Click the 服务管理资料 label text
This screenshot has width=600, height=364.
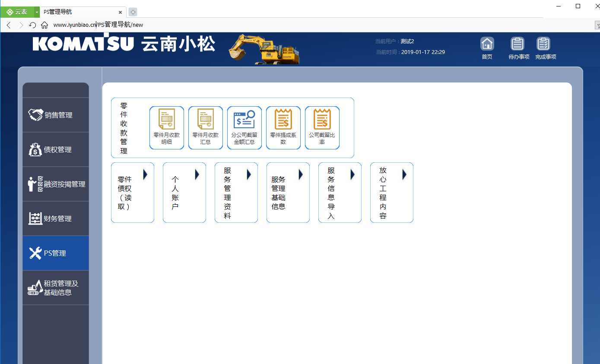(228, 193)
